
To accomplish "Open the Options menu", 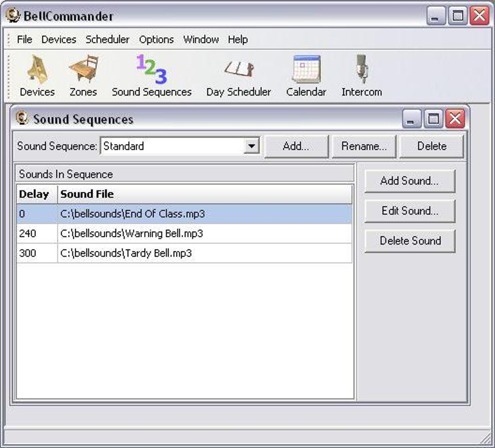I will point(156,39).
